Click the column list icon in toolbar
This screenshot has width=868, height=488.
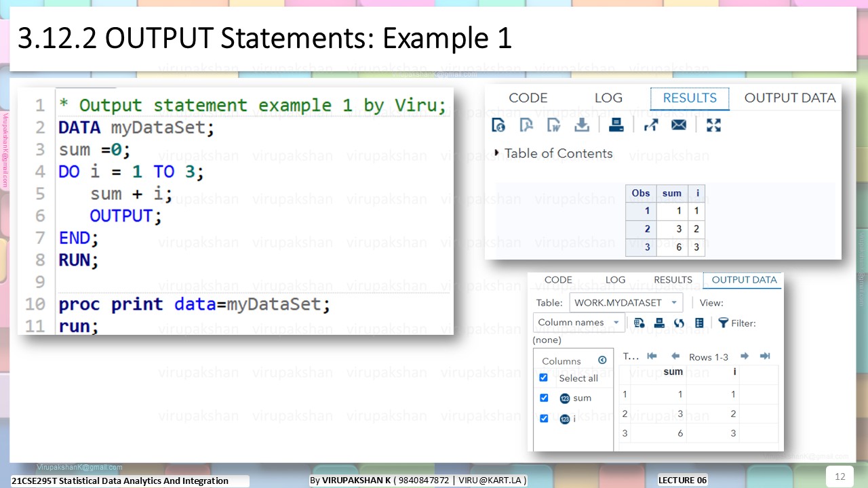tap(699, 323)
